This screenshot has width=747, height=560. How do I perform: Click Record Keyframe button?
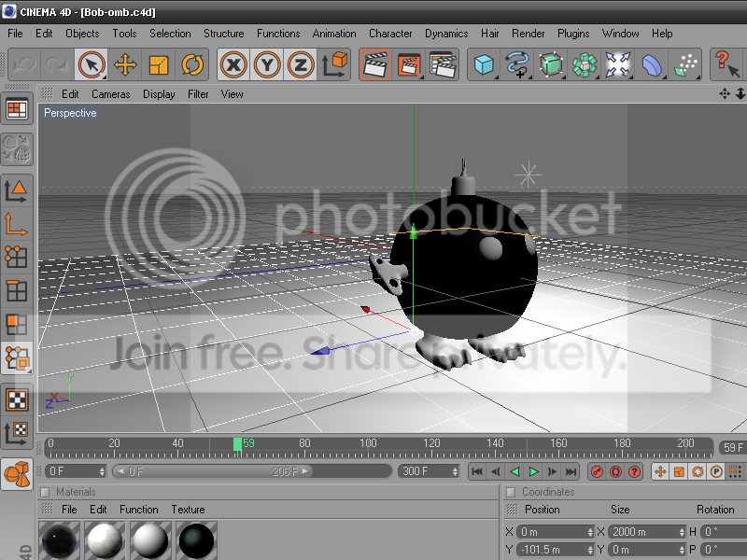tap(597, 472)
